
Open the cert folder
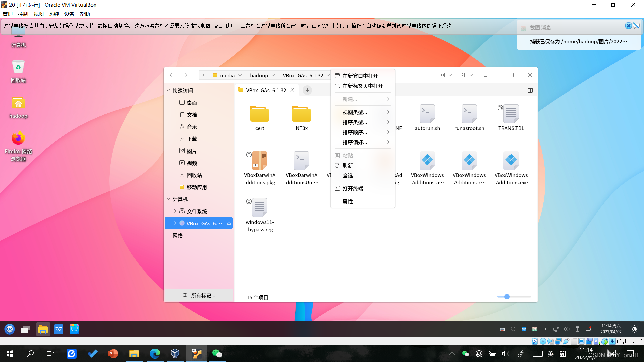coord(259,114)
